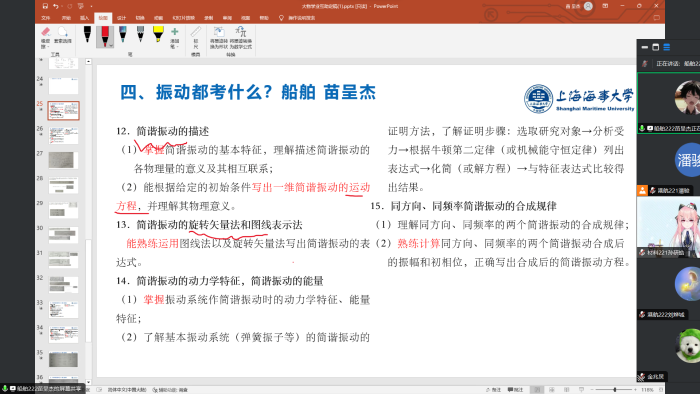Open the slide 26 thumbnail

click(x=63, y=135)
